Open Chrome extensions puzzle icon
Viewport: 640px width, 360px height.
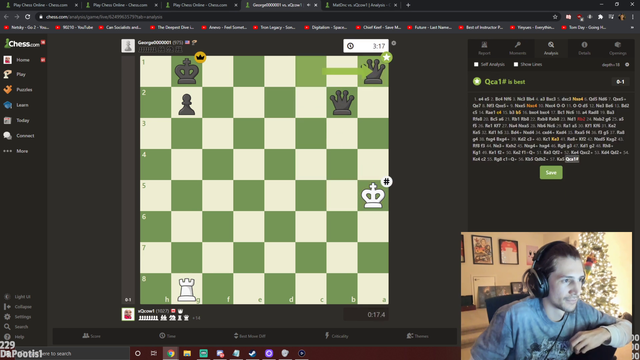point(600,17)
